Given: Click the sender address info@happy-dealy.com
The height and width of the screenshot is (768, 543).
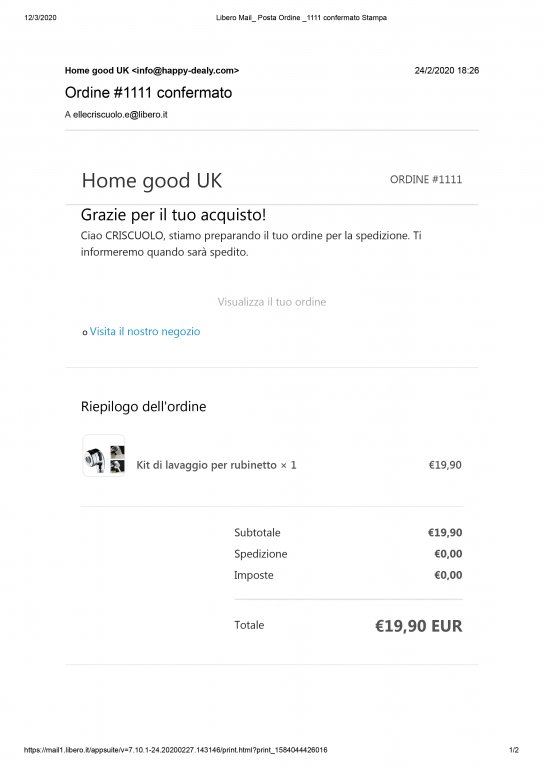Looking at the screenshot, I should (185, 71).
